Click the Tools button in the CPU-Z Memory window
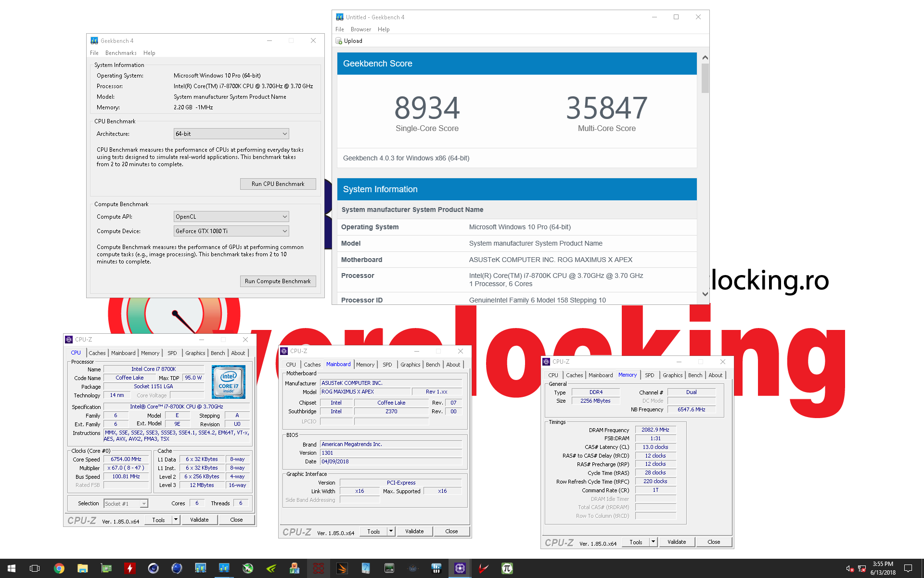The height and width of the screenshot is (578, 924). (636, 542)
